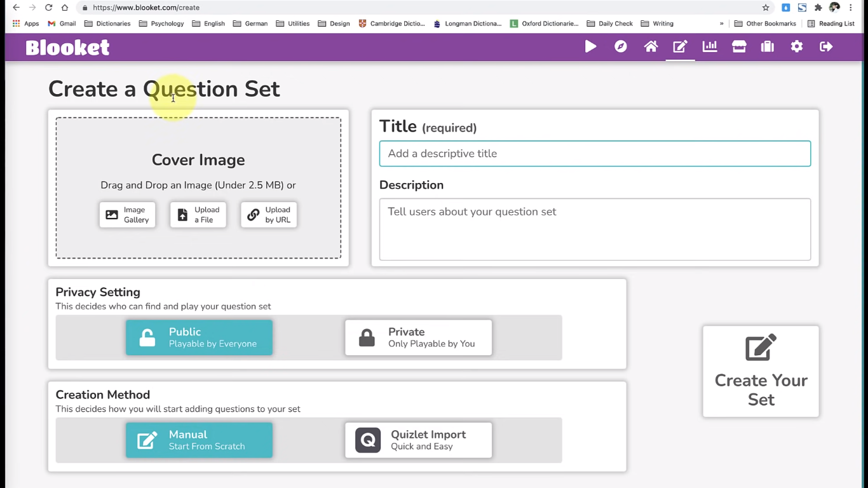
Task: Open the Market shop icon
Action: [x=739, y=46]
